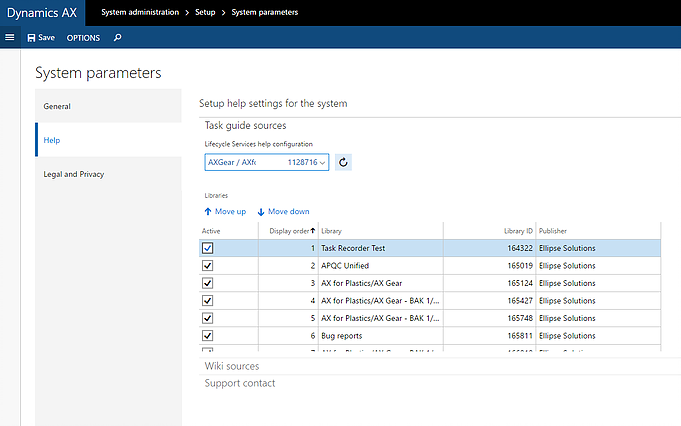Click display order 2 cell
The height and width of the screenshot is (426, 681).
pyautogui.click(x=289, y=265)
